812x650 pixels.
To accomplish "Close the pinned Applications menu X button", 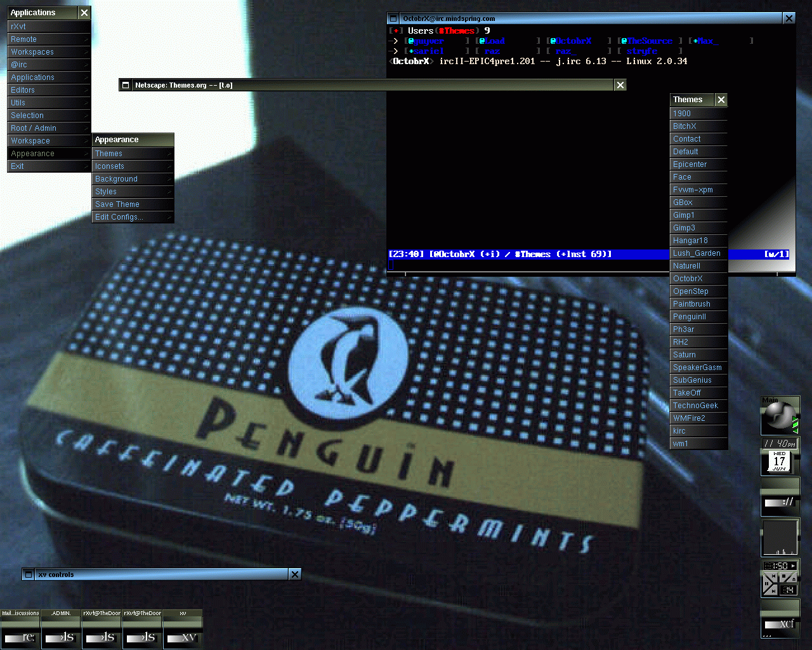I will tap(84, 13).
